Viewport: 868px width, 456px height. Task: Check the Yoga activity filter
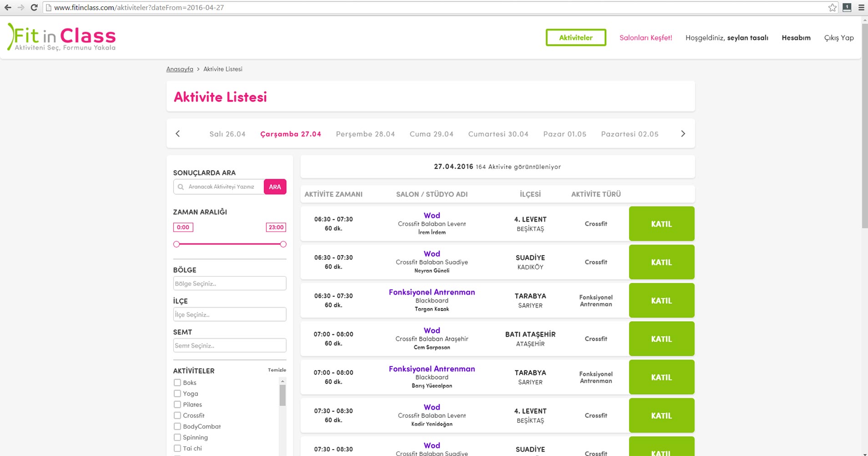pyautogui.click(x=178, y=394)
